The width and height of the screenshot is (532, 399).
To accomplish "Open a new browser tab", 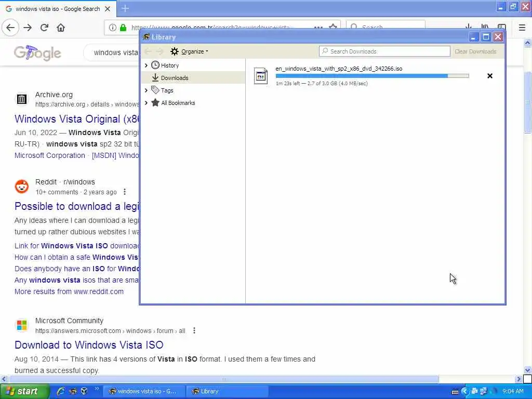I will coord(125,8).
